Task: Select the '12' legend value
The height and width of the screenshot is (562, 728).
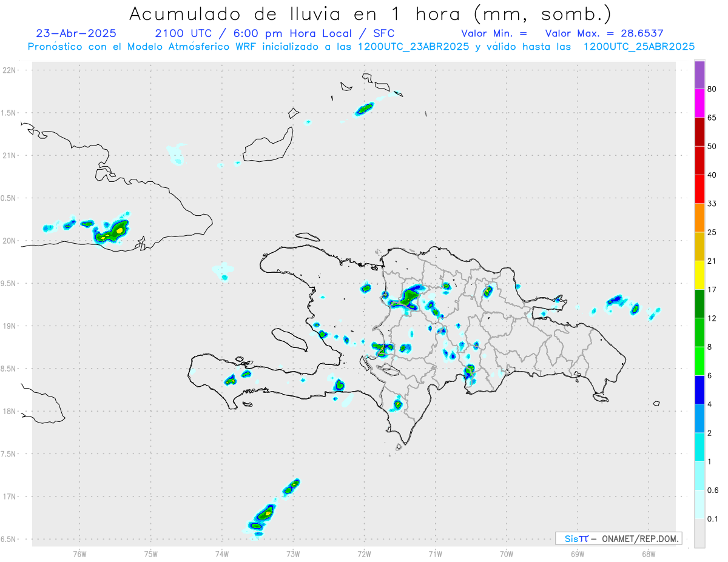Action: click(x=712, y=318)
